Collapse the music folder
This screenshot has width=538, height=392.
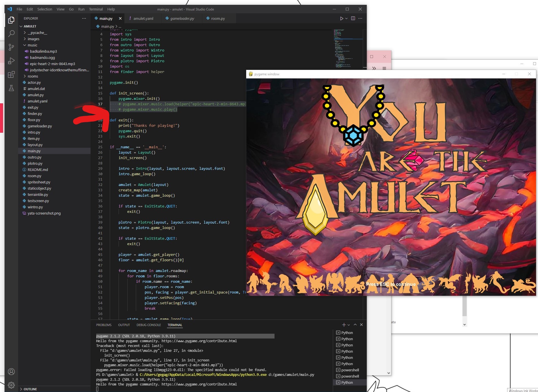tap(32, 45)
